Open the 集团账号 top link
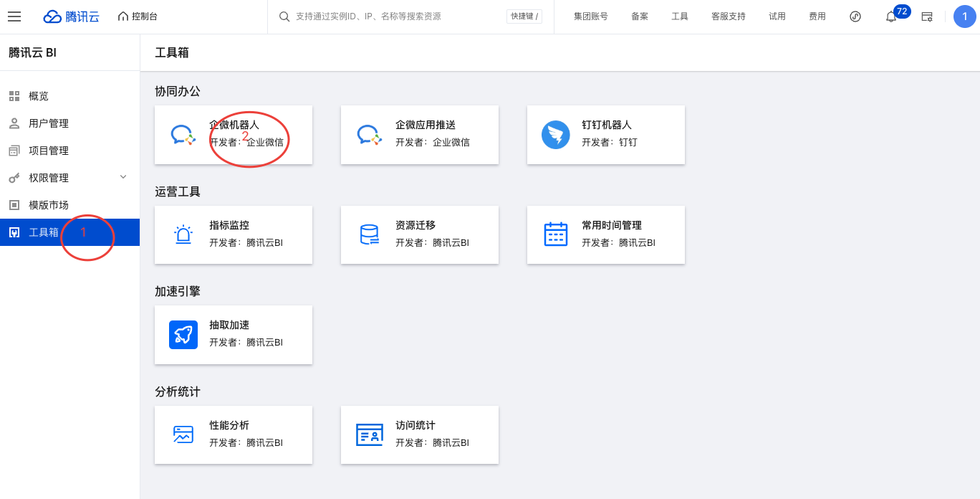Viewport: 980px width, 499px height. tap(591, 16)
